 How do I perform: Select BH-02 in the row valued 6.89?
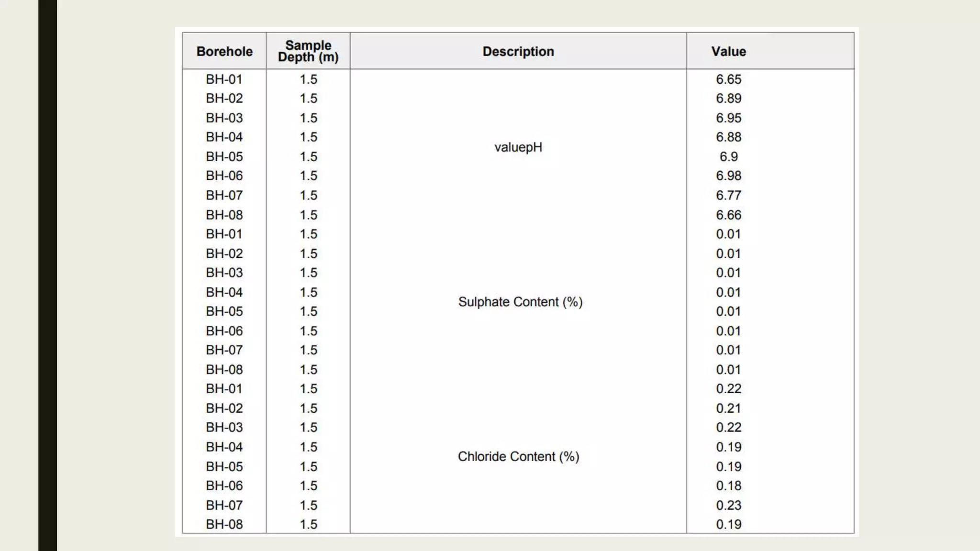pyautogui.click(x=224, y=98)
